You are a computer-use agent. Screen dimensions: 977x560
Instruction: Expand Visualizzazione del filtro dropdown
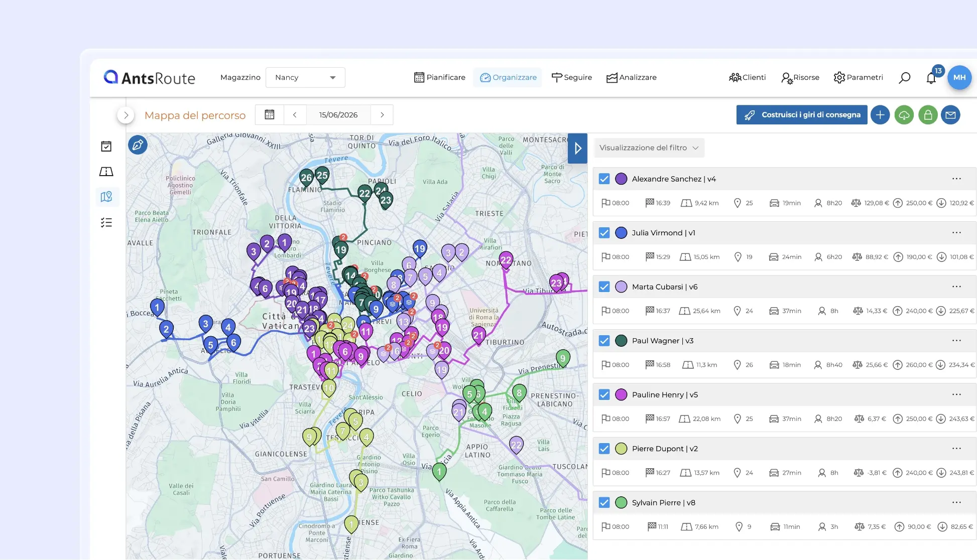649,148
